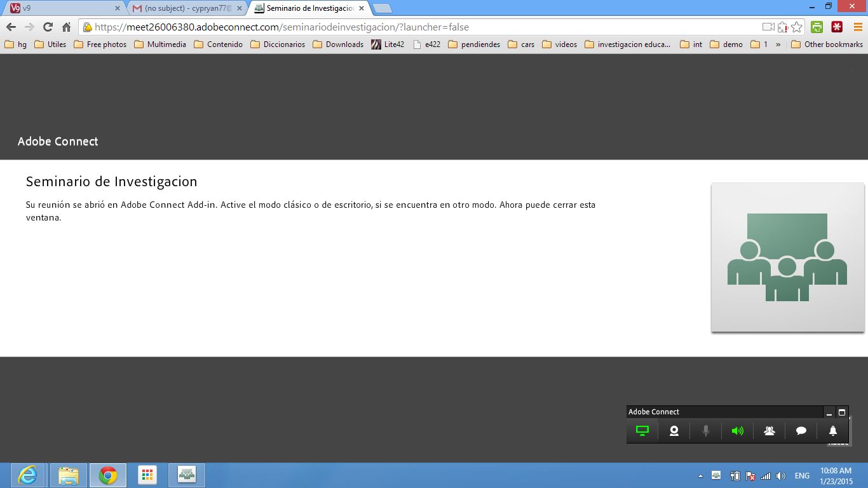Click the blocked plugin puzzle icon
Viewport: 868px width, 488px height.
(783, 27)
